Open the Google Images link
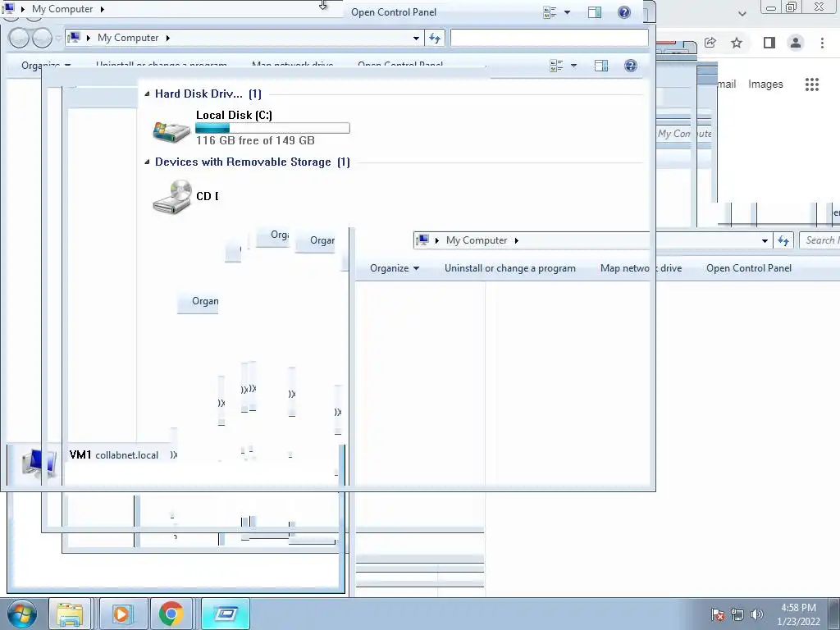This screenshot has height=630, width=840. (x=765, y=84)
